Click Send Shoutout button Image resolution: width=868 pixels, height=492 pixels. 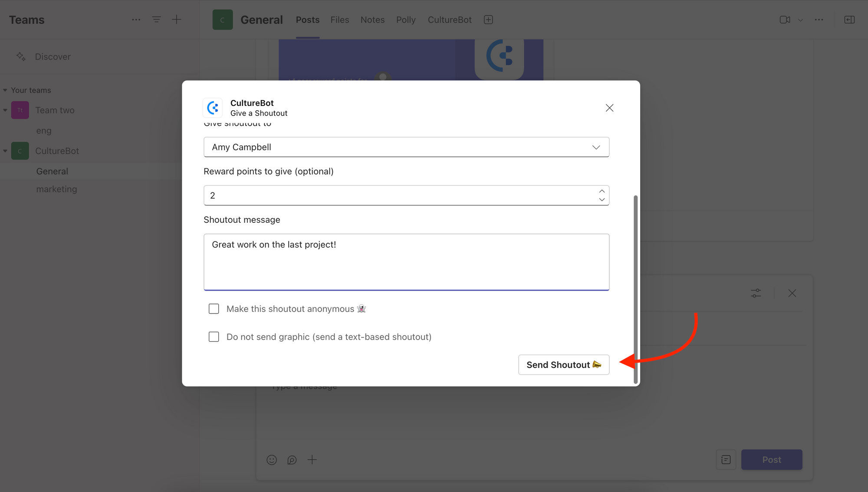(564, 365)
